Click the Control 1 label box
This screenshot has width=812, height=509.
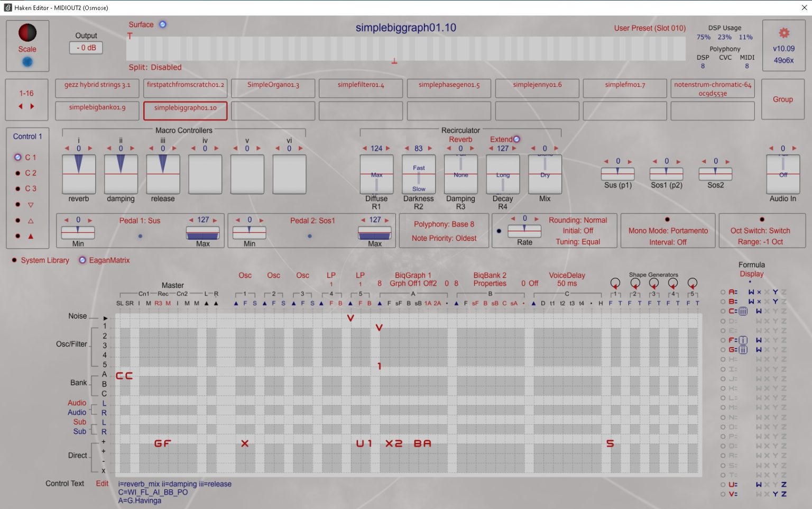(x=27, y=137)
